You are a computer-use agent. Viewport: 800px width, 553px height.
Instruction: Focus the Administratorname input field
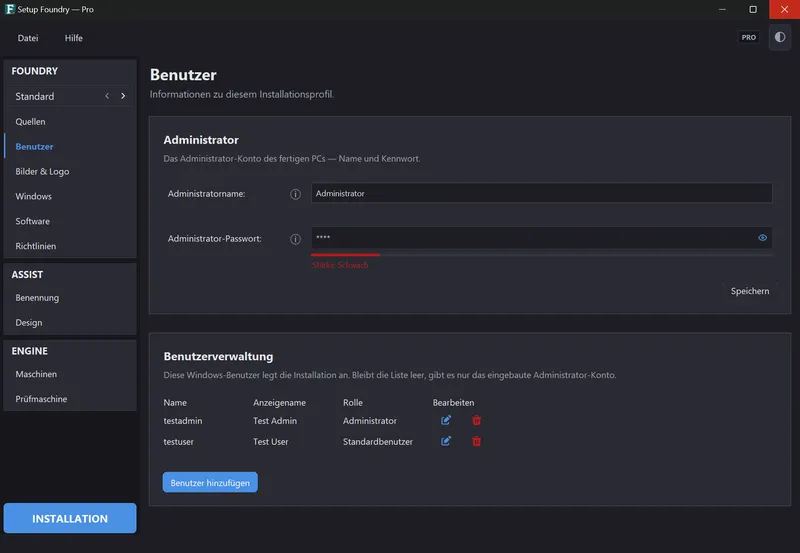click(x=541, y=193)
